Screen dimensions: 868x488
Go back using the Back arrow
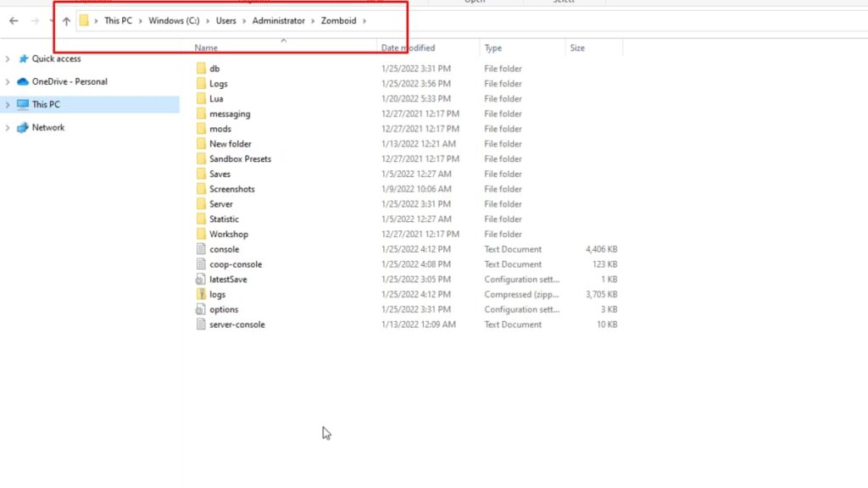click(14, 21)
